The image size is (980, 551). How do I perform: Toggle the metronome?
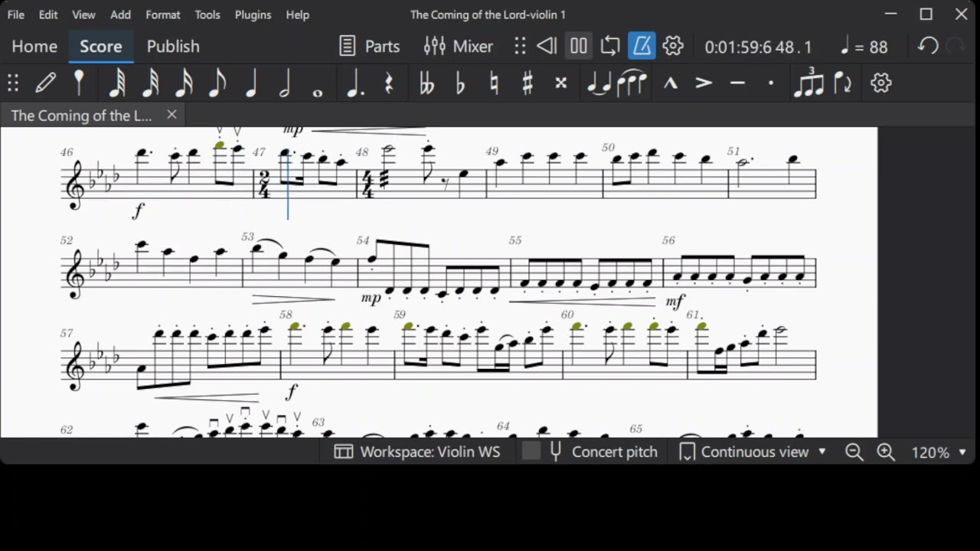point(642,46)
